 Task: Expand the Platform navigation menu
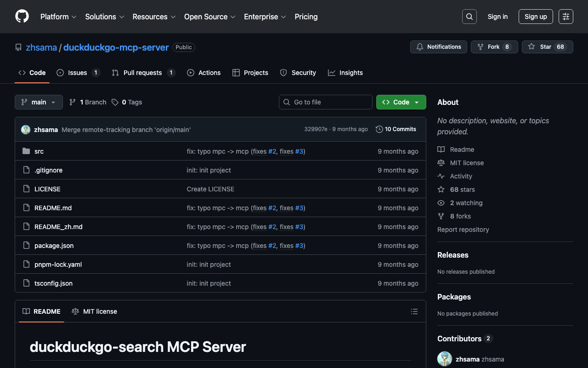(x=58, y=17)
